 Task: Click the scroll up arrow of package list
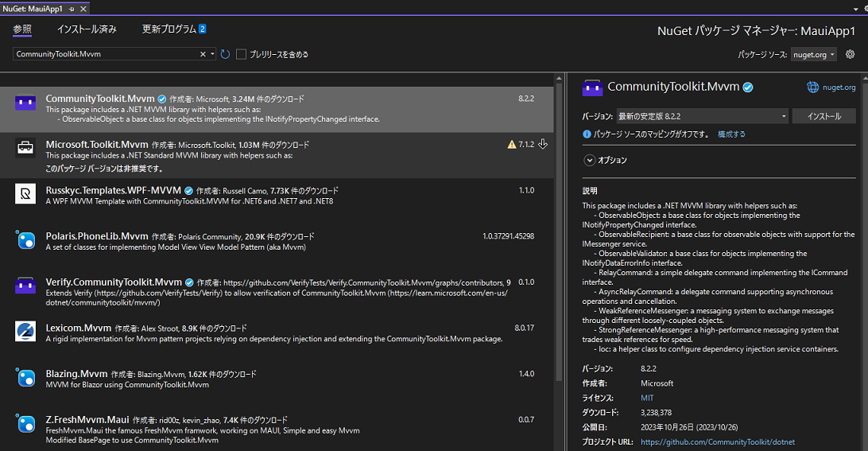(x=559, y=80)
